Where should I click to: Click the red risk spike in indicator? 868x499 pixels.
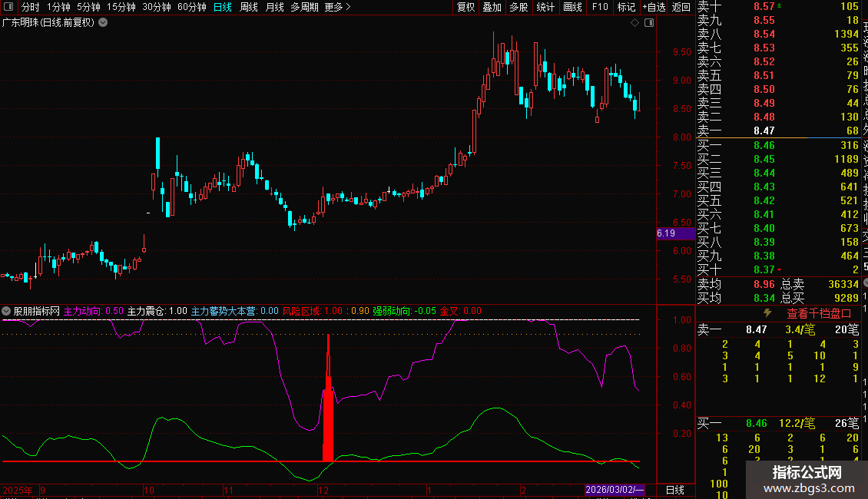(x=328, y=398)
